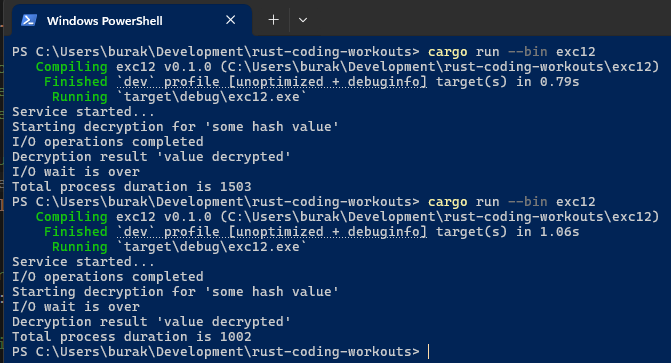Click the first 'Decryption result' line
The height and width of the screenshot is (363, 671).
tap(151, 157)
